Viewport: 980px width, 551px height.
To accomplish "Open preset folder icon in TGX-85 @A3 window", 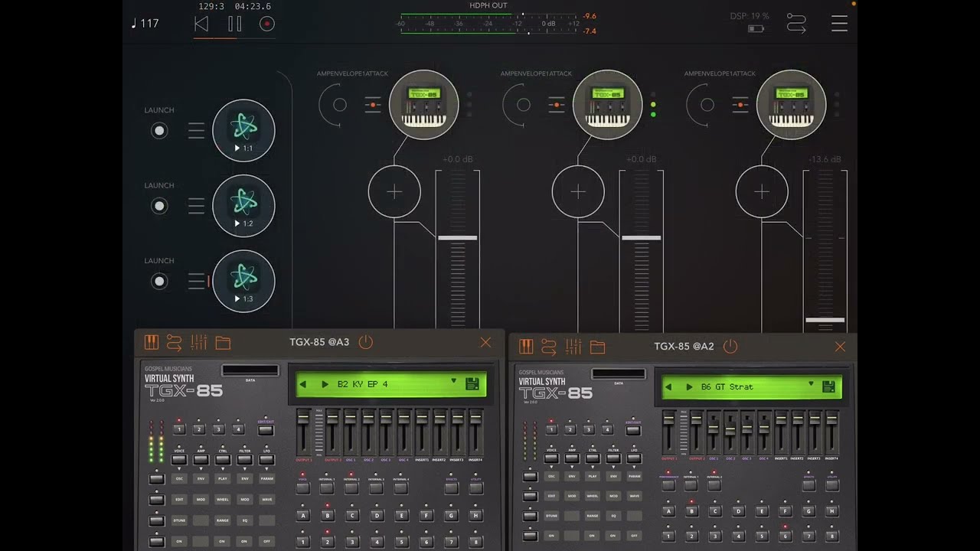I will 223,343.
